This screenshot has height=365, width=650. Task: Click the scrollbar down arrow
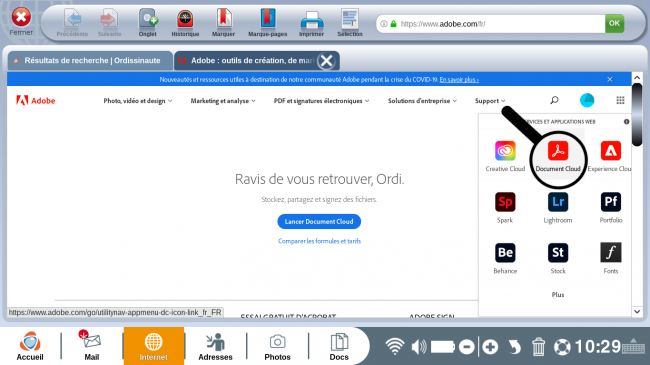(x=637, y=311)
